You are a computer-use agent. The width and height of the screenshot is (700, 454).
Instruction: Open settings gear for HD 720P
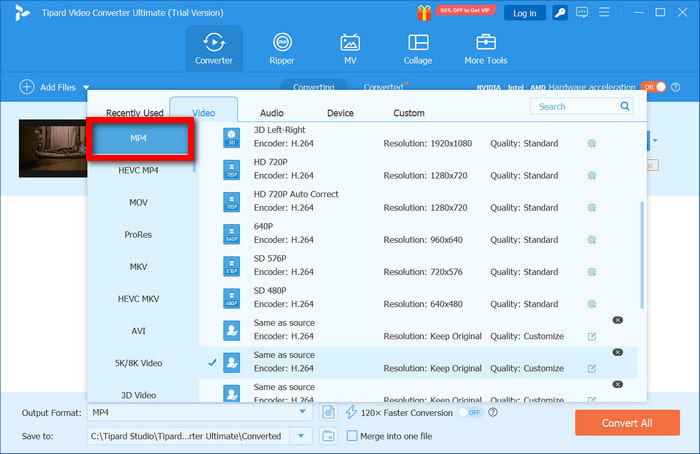[x=592, y=175]
